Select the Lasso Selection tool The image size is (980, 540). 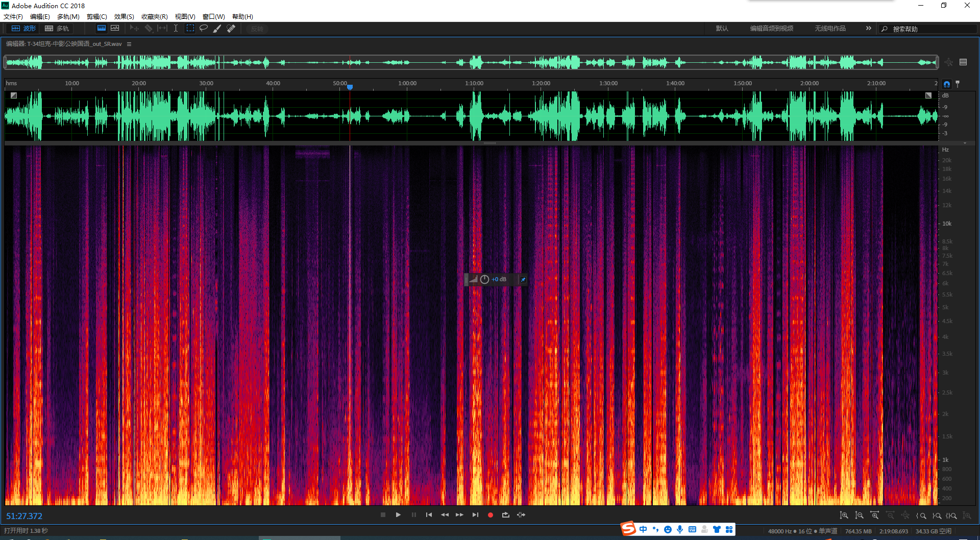pyautogui.click(x=204, y=29)
